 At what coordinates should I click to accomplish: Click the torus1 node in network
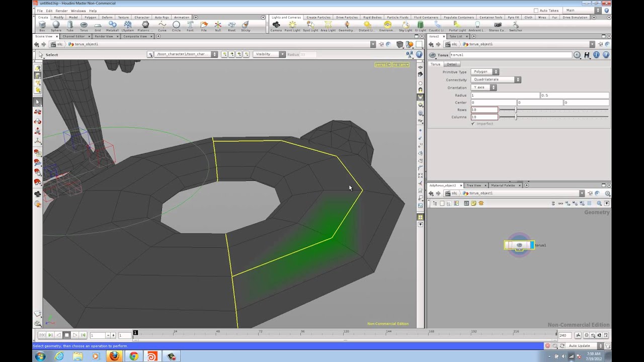(519, 245)
